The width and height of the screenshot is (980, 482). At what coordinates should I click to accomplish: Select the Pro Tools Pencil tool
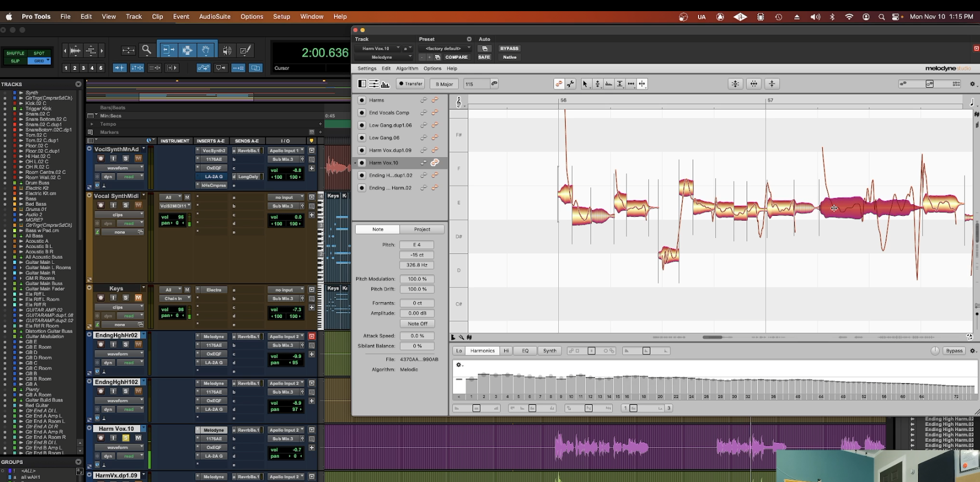245,50
